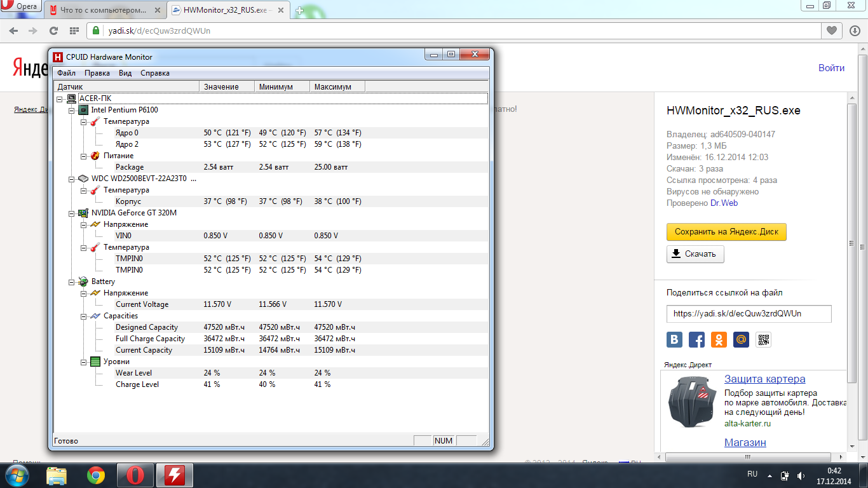Share file via Facebook icon
Viewport: 868px width, 488px height.
[696, 339]
